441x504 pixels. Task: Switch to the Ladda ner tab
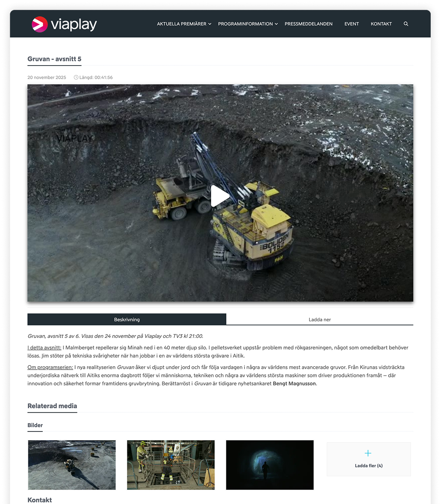tap(320, 319)
